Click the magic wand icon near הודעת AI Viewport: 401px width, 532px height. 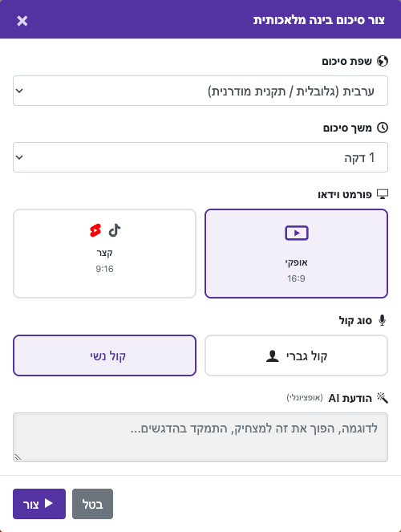[383, 398]
